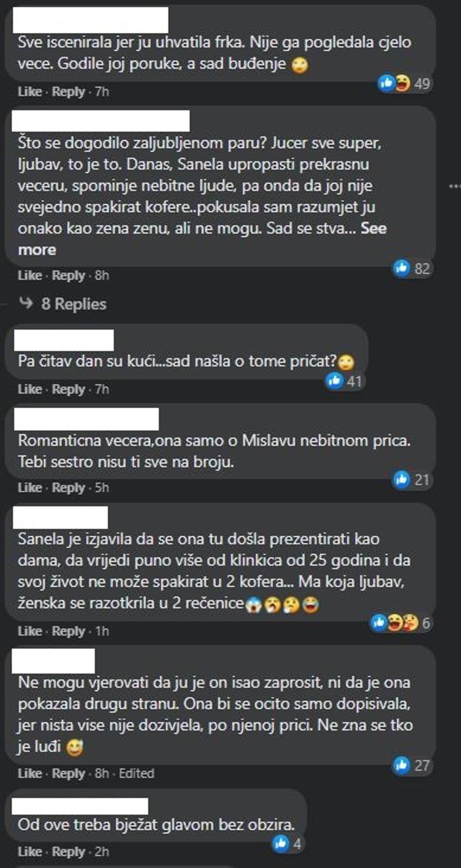Expand comment text with See more
The width and height of the screenshot is (461, 868).
(x=202, y=239)
